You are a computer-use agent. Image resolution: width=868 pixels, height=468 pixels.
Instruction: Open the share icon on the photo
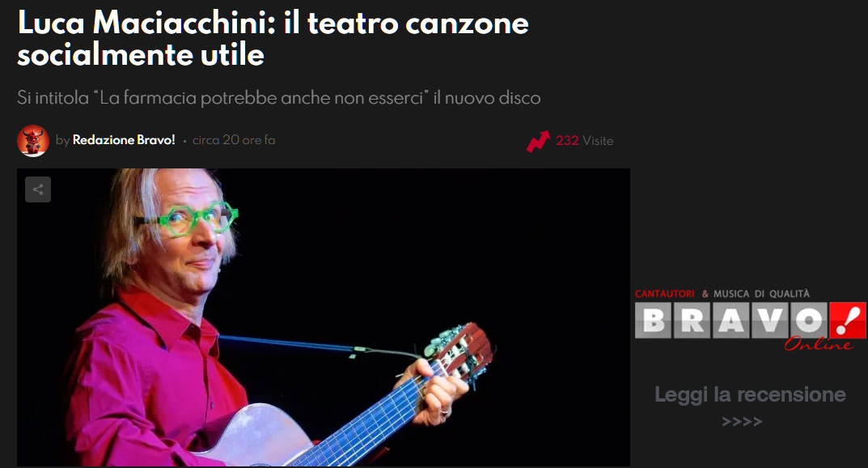tap(38, 189)
